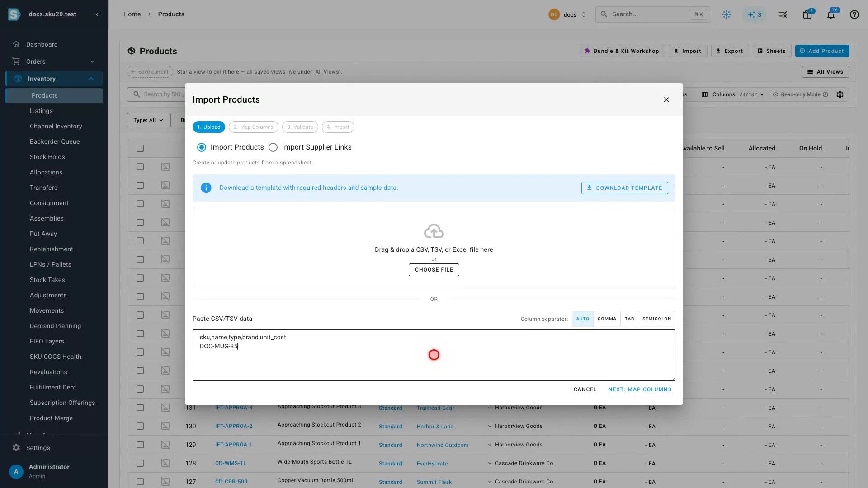Screen dimensions: 868x488
Task: Tick the select-all checkbox in table header
Action: pyautogui.click(x=140, y=148)
